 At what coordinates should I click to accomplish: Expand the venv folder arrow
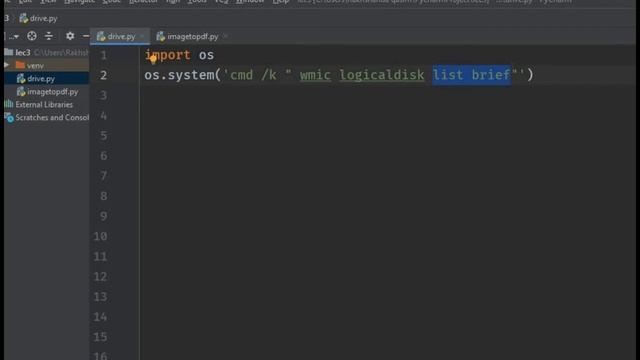(x=7, y=65)
